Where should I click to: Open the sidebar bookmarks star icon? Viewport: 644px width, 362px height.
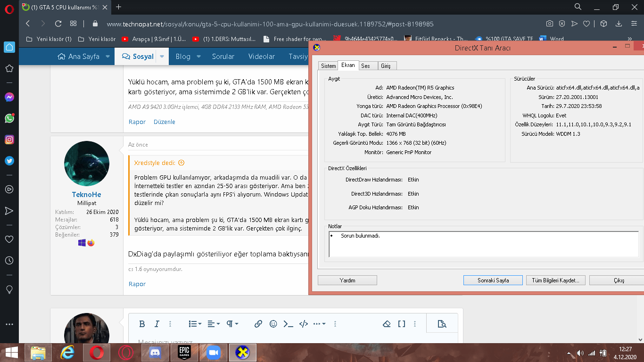coord(9,68)
